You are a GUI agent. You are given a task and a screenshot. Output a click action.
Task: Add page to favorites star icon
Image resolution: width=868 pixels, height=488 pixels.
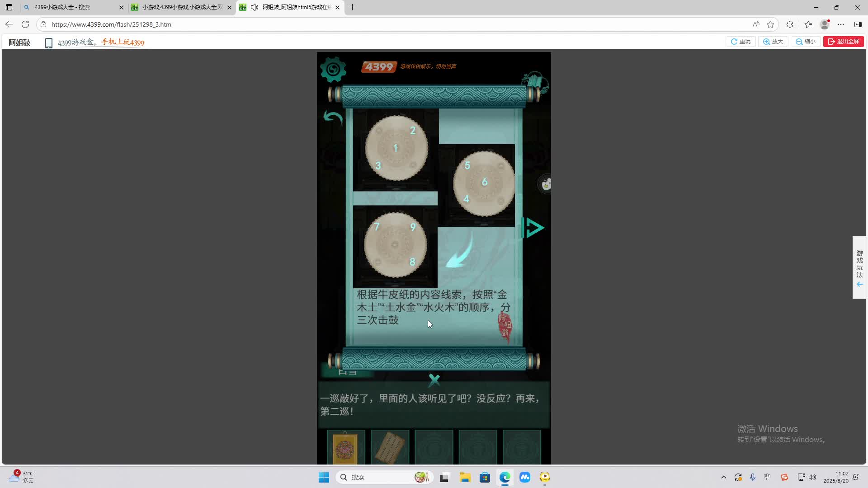point(770,24)
